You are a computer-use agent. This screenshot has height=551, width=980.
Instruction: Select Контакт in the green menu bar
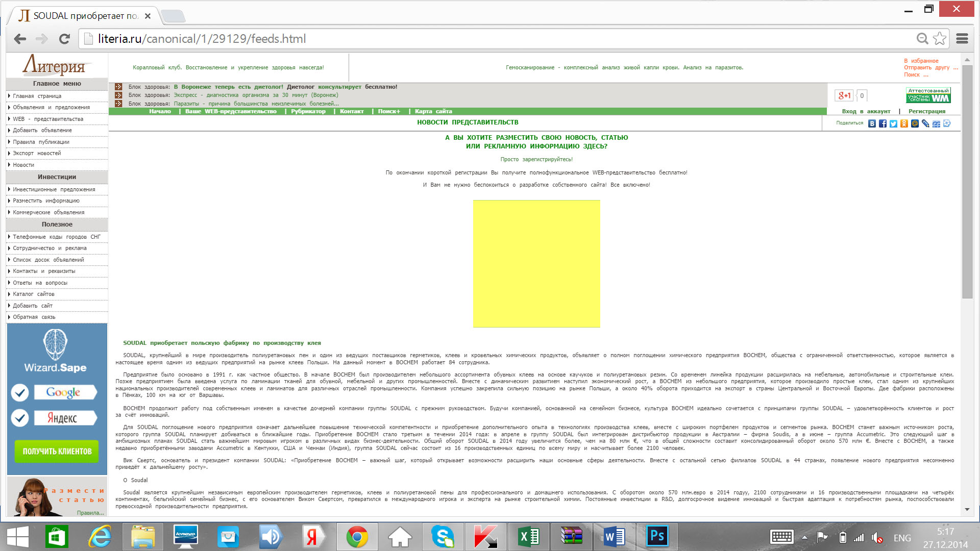(x=352, y=111)
